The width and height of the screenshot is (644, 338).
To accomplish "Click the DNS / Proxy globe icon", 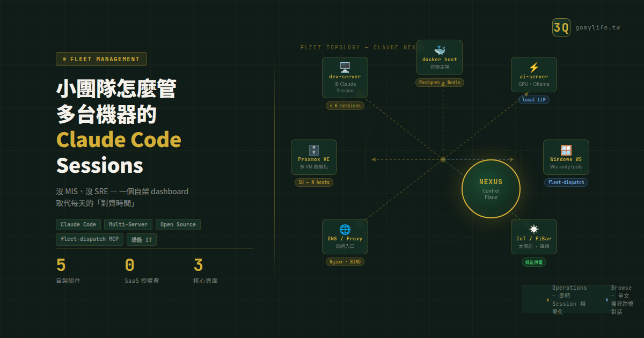I will point(345,230).
